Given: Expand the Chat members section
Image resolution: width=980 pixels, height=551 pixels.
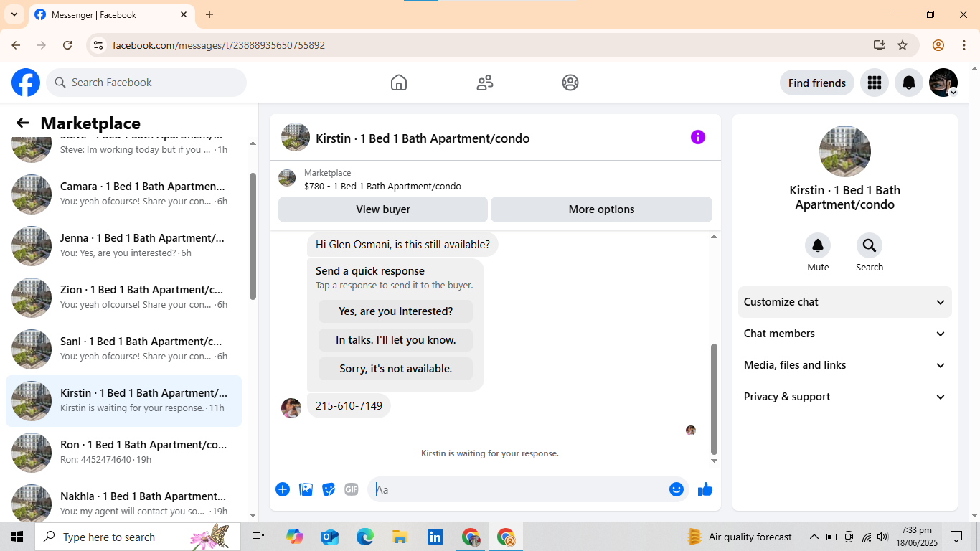Looking at the screenshot, I should coord(845,334).
